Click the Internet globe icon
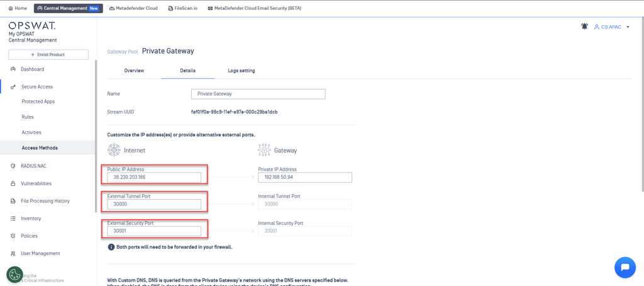 [114, 150]
